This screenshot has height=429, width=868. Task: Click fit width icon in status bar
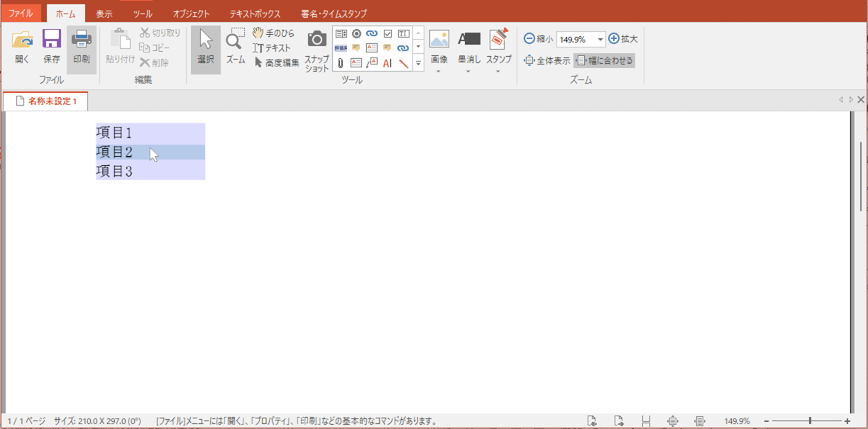coord(700,421)
